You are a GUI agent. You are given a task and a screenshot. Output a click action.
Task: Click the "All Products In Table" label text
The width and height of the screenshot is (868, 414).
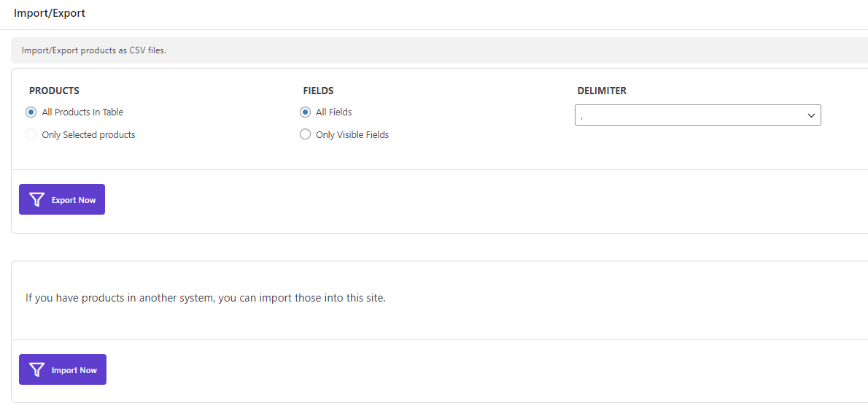pos(82,112)
